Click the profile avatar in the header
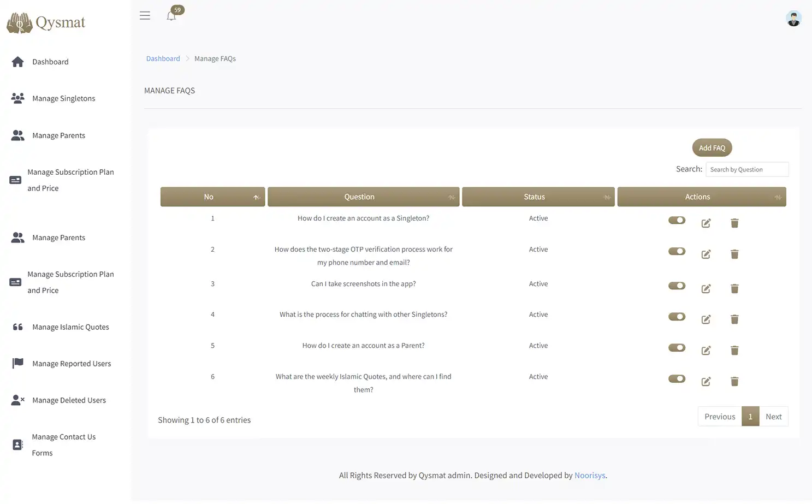Viewport: 812px width, 504px height. 793,18
